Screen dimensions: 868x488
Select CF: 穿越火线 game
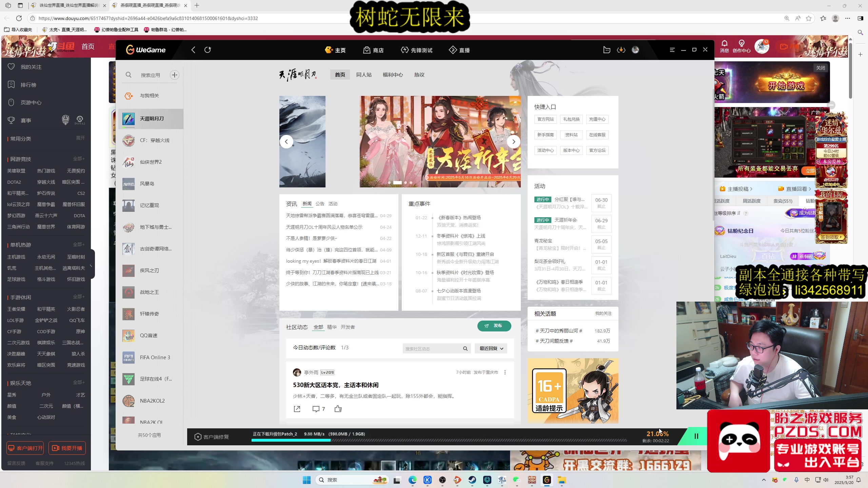151,140
